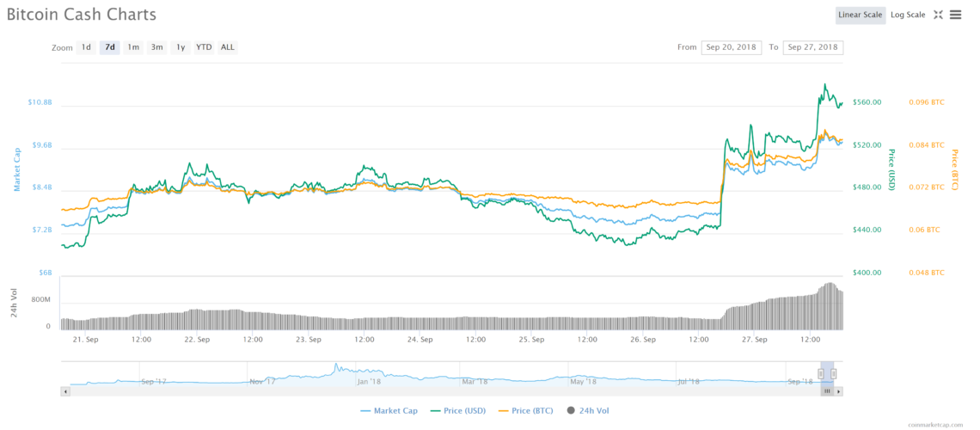Select the 3m zoom range
This screenshot has width=980, height=430.
(x=156, y=47)
